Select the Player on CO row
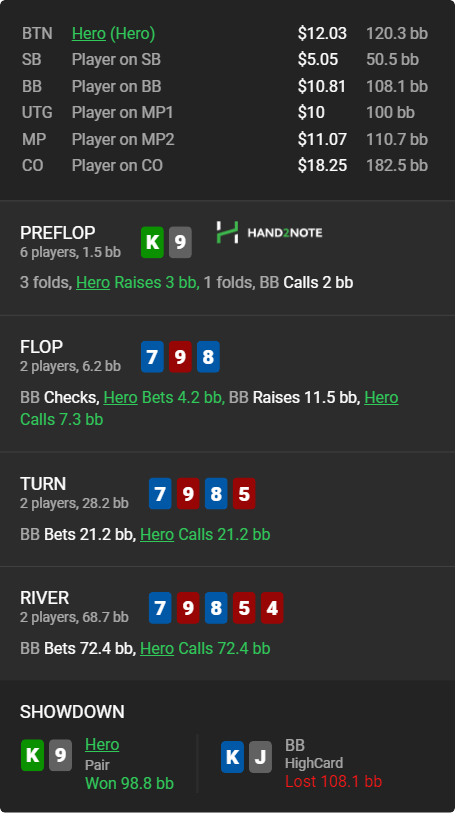 (225, 165)
